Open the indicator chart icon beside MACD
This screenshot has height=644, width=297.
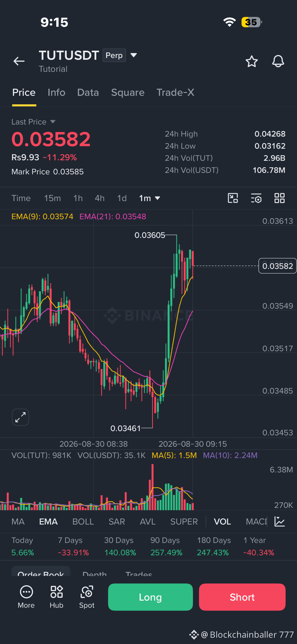click(280, 521)
